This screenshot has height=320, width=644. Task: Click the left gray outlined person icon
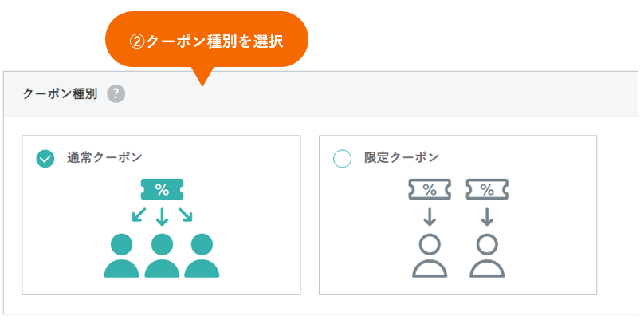[430, 256]
